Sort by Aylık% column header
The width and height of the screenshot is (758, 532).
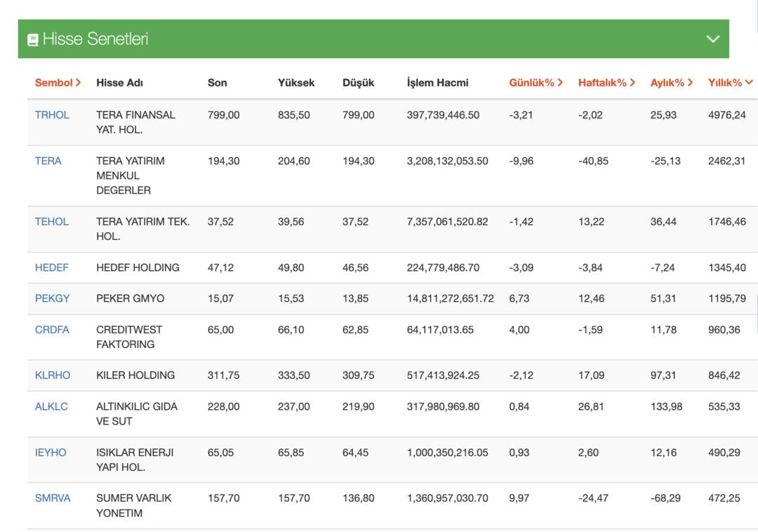671,83
